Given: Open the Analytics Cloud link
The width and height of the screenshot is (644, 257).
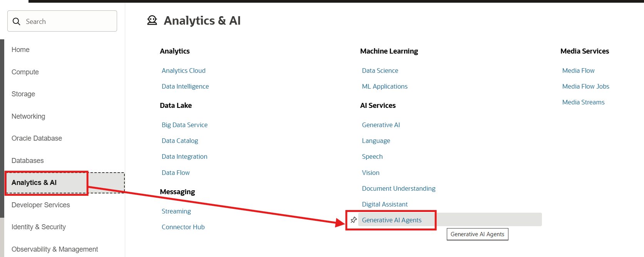Looking at the screenshot, I should point(183,71).
